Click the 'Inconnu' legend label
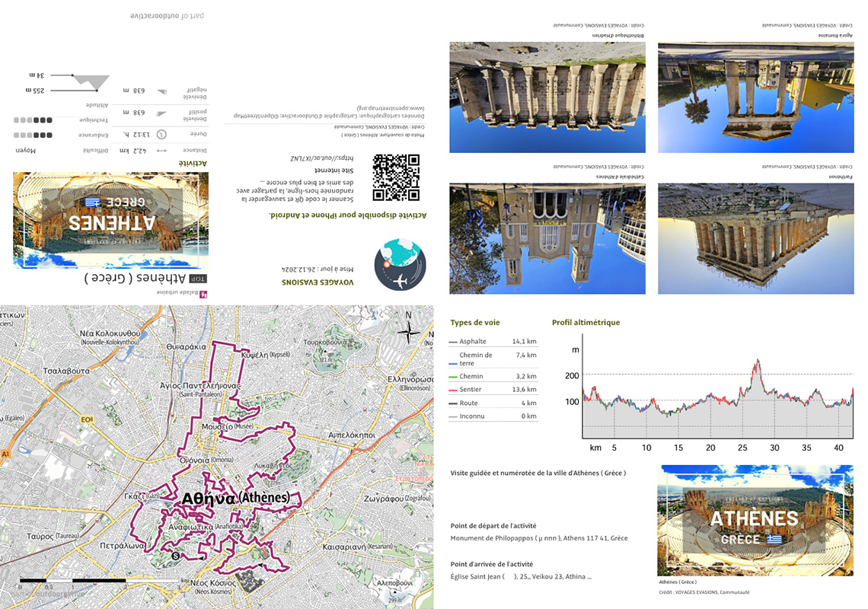Image resolution: width=868 pixels, height=609 pixels. click(471, 416)
